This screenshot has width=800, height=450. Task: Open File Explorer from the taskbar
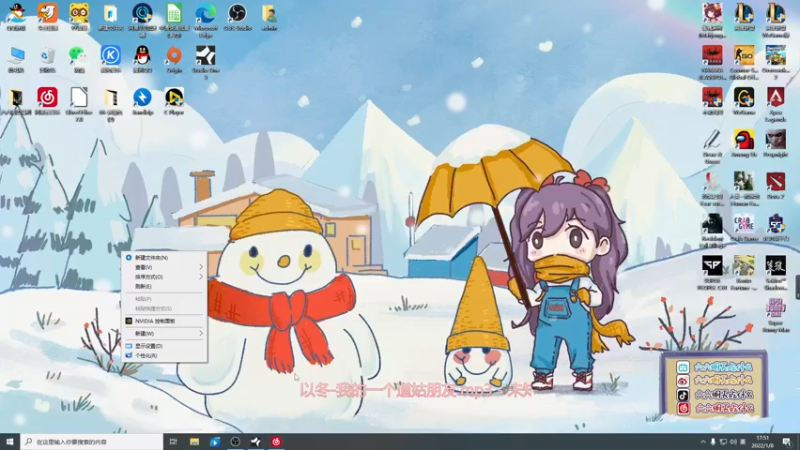[194, 442]
